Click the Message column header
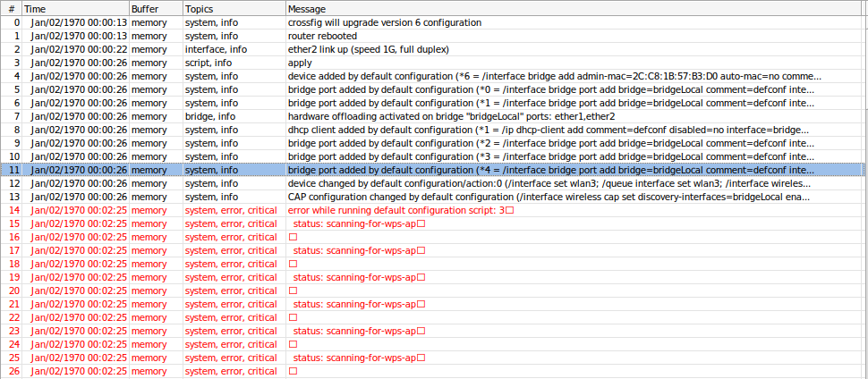868x379 pixels. tap(575, 10)
